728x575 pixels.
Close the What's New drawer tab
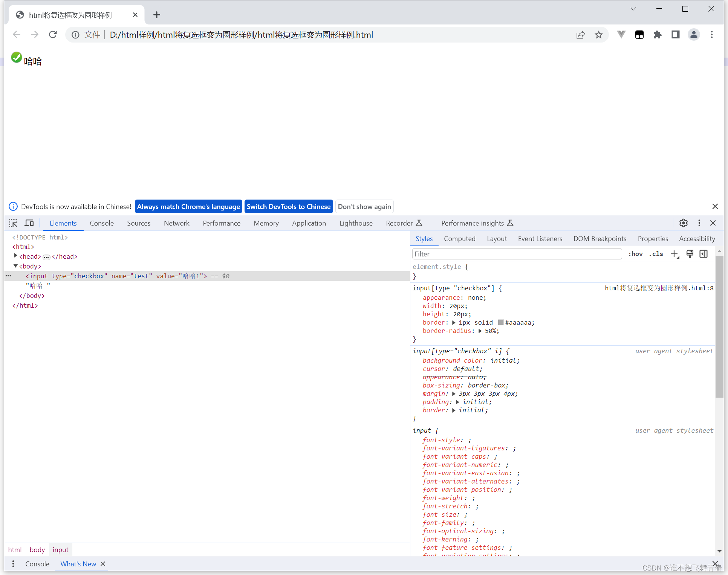click(x=103, y=564)
